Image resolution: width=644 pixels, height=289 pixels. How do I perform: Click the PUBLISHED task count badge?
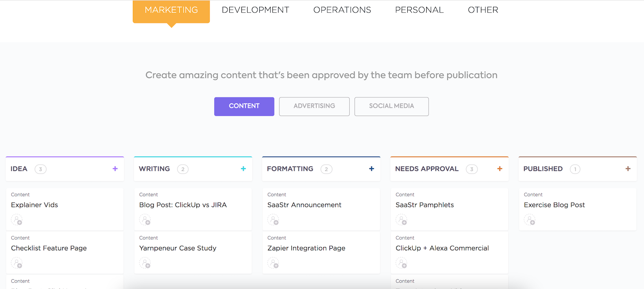coord(575,169)
